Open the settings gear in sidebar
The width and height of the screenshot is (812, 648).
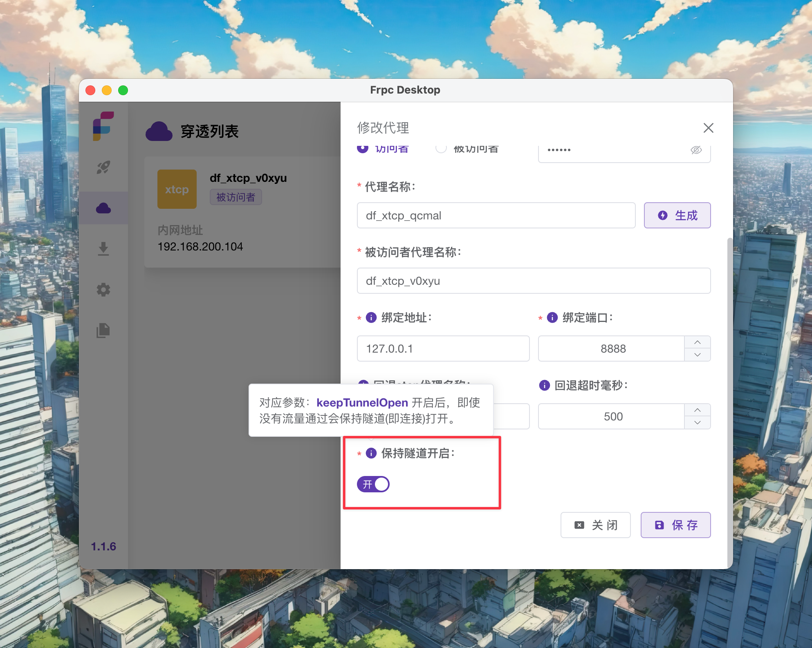[x=103, y=290]
